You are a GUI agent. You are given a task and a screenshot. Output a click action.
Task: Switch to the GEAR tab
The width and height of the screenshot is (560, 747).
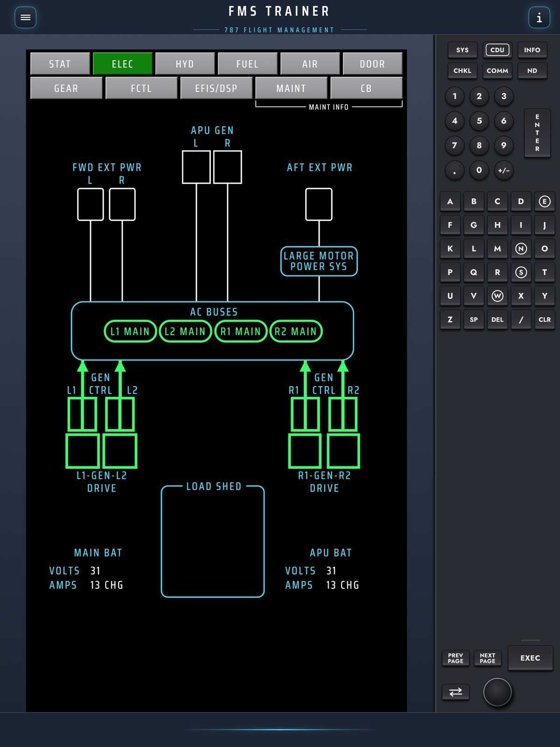pos(66,88)
